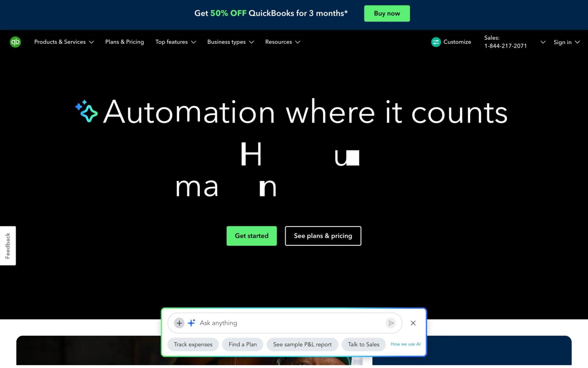Expand the Resources dropdown
The width and height of the screenshot is (588, 368).
click(283, 42)
